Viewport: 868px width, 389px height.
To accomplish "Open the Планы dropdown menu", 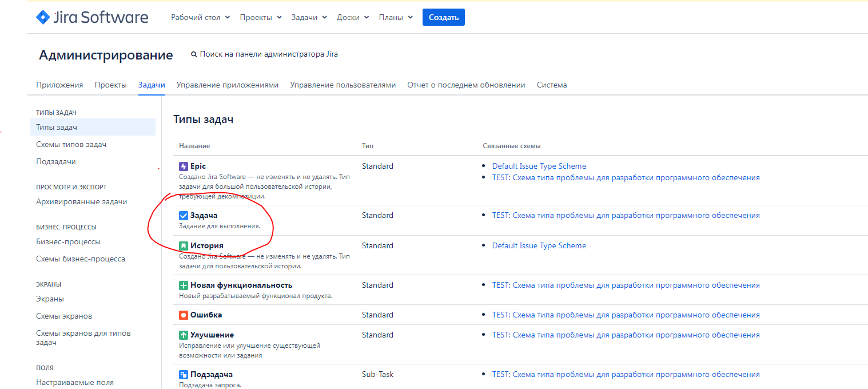I will click(x=395, y=17).
